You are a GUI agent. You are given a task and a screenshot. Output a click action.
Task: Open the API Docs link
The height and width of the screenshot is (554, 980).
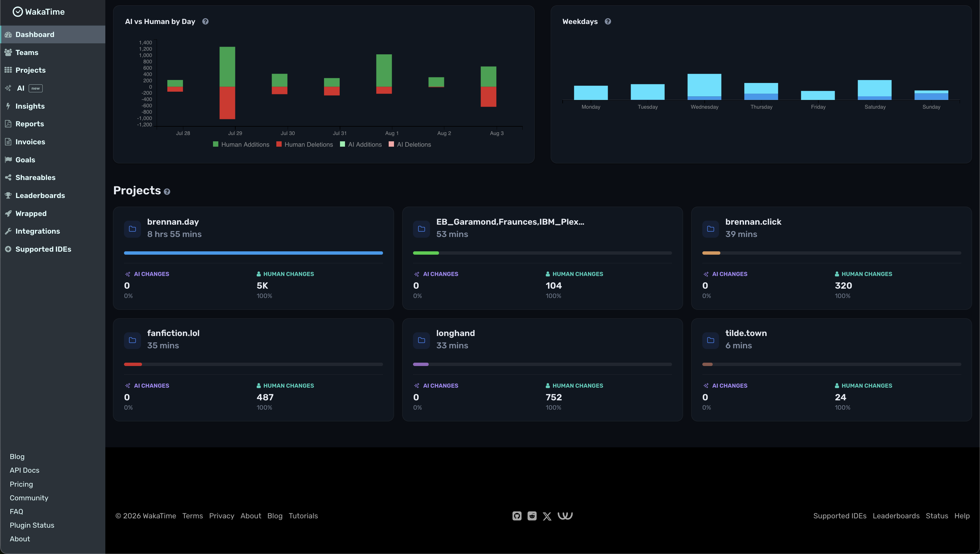(x=24, y=470)
